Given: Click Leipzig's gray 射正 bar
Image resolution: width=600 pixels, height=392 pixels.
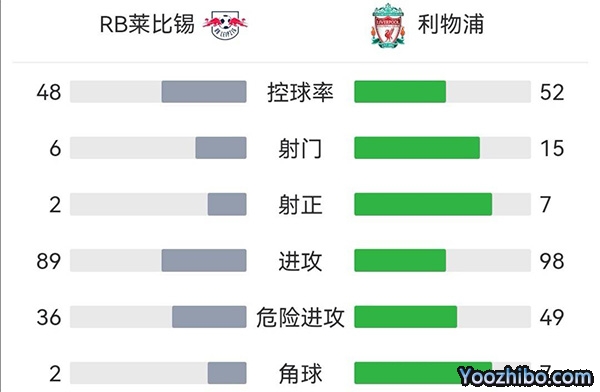Looking at the screenshot, I should coord(227,204).
